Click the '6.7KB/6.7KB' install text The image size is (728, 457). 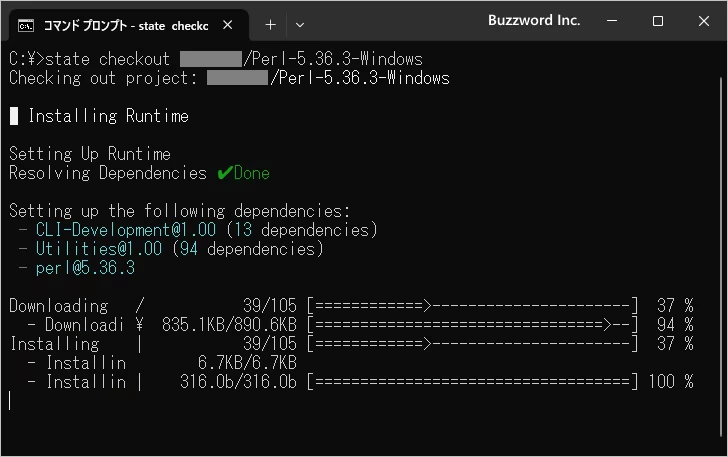247,363
